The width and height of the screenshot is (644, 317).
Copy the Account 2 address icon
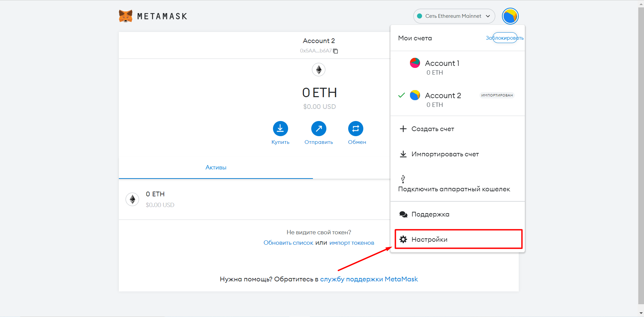click(335, 51)
